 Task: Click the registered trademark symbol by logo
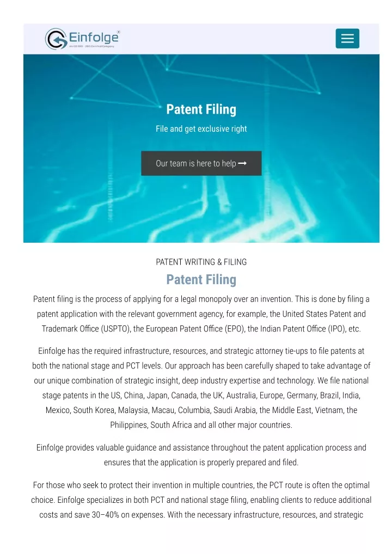click(x=118, y=32)
